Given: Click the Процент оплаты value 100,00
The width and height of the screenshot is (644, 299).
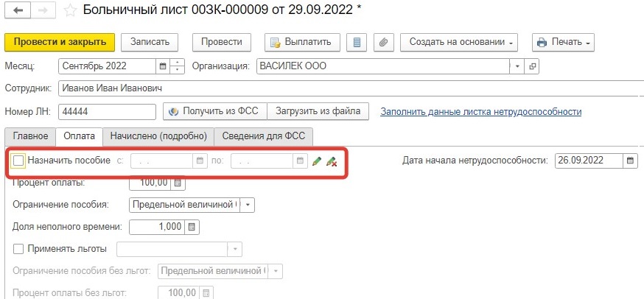Looking at the screenshot, I should pos(150,183).
